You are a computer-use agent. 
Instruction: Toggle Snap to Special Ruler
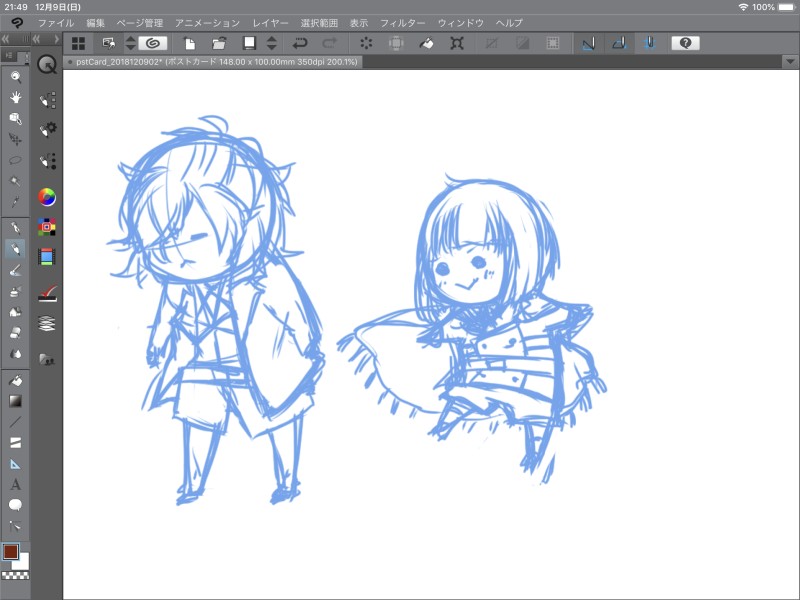point(619,43)
